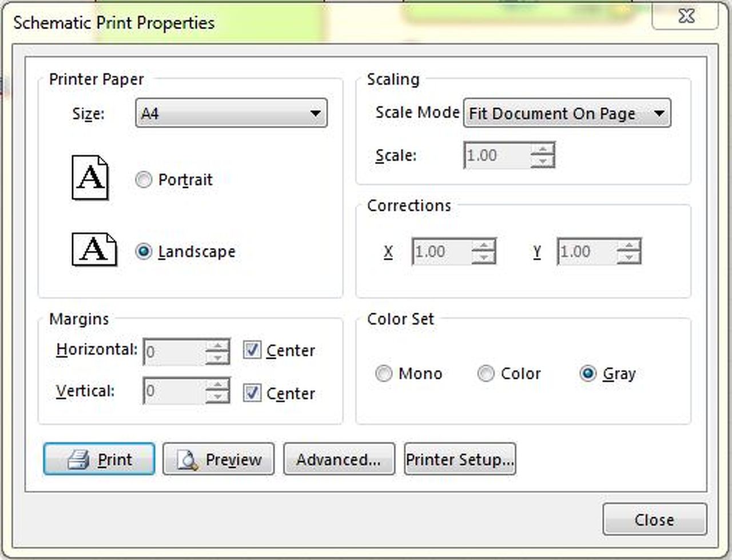Click the Print button with printer icon
732x560 pixels.
[99, 459]
